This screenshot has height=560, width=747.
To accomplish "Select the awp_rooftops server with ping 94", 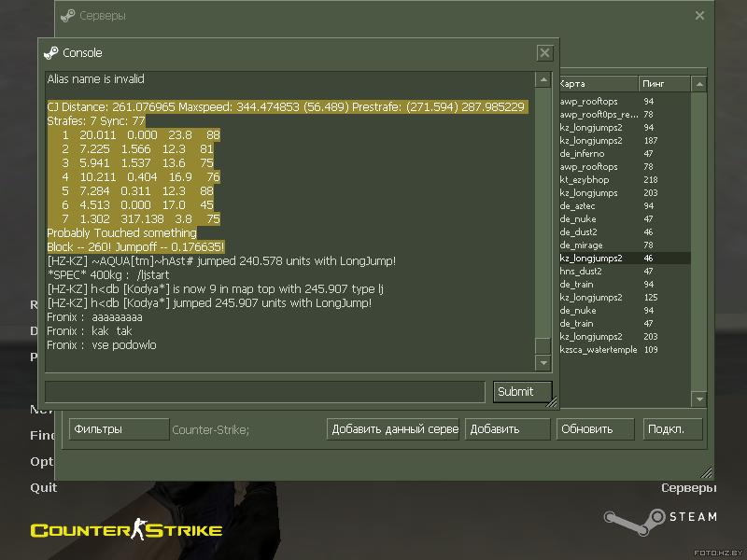I will coord(625,102).
